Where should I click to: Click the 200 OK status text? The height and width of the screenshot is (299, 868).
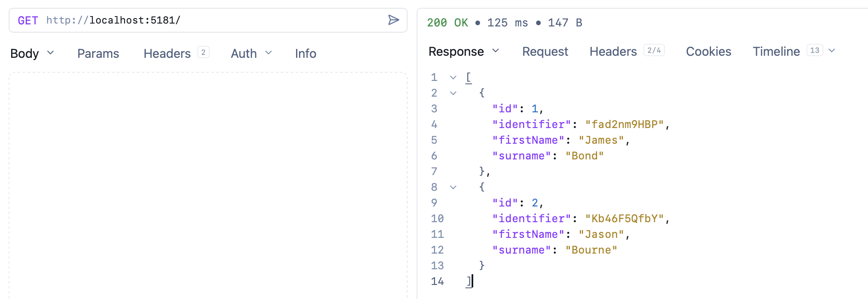[x=447, y=23]
